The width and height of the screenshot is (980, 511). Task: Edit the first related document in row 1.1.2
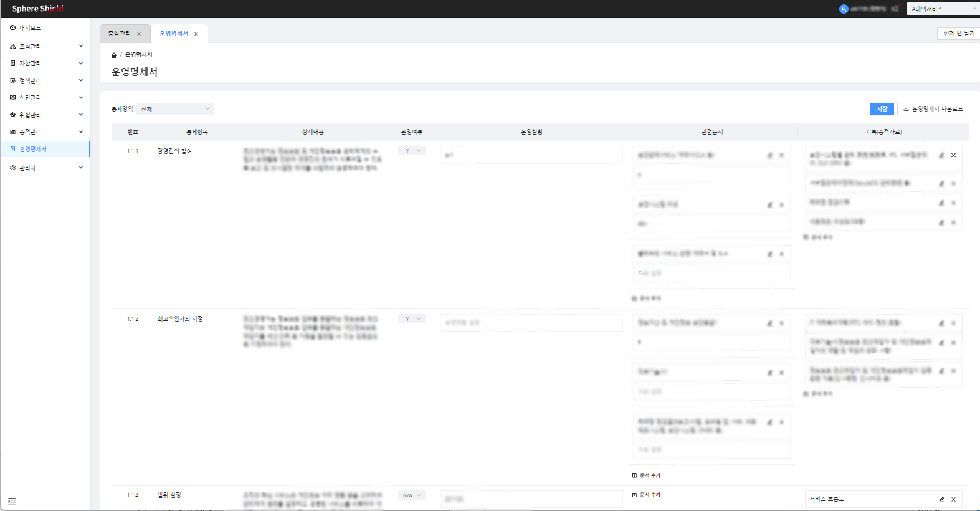click(770, 323)
